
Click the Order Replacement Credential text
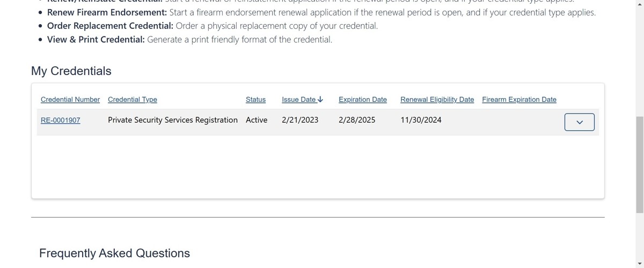(x=110, y=26)
